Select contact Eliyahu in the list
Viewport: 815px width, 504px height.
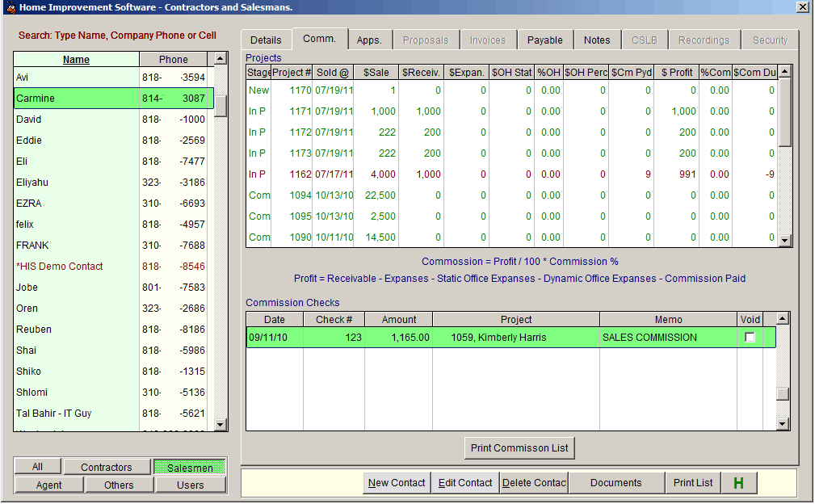click(113, 183)
